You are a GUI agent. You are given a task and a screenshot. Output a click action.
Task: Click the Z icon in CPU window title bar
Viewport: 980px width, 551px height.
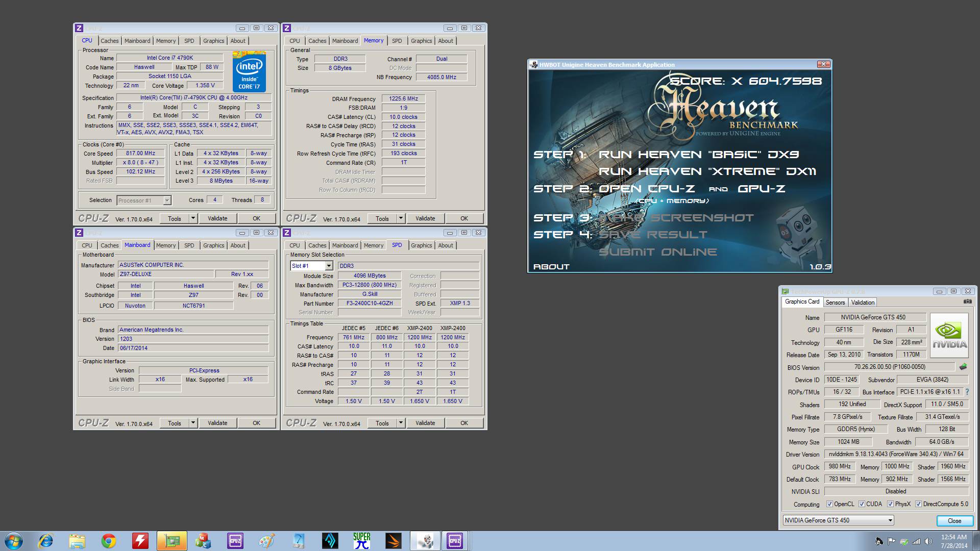point(79,28)
